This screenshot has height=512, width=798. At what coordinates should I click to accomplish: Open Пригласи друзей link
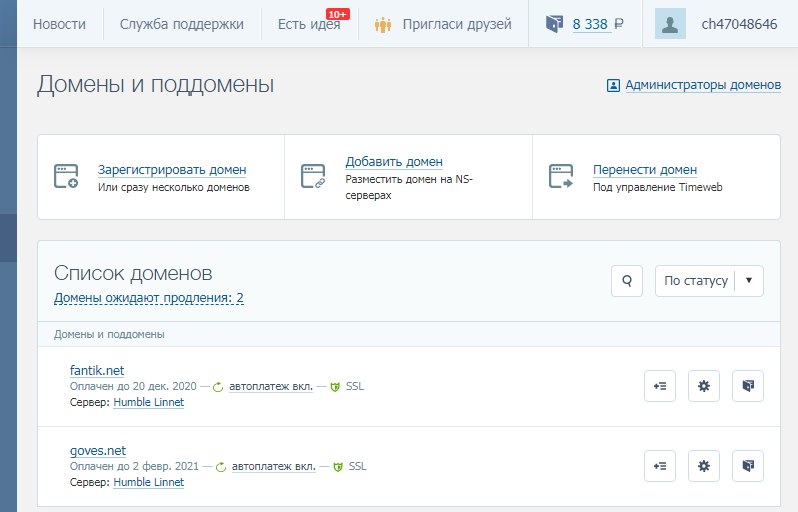[457, 24]
